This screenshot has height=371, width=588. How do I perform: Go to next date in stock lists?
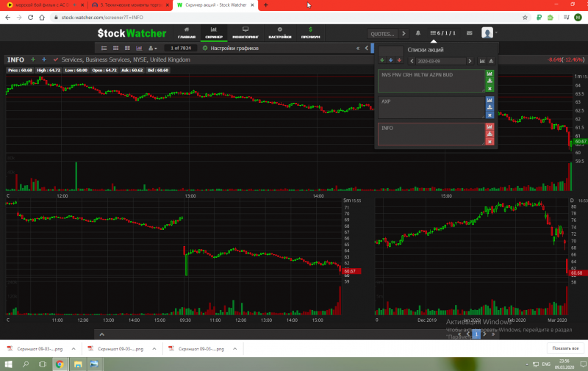point(470,61)
